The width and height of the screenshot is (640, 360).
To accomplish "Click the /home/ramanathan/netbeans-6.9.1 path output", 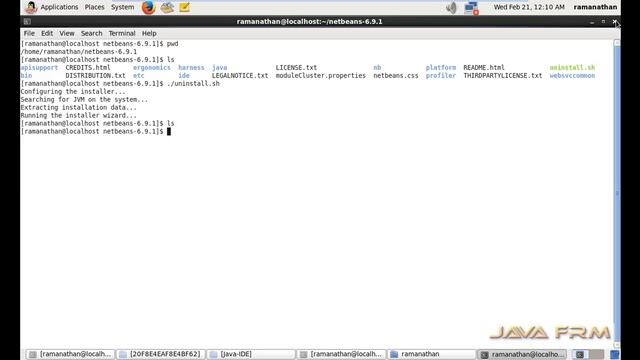I will [79, 51].
